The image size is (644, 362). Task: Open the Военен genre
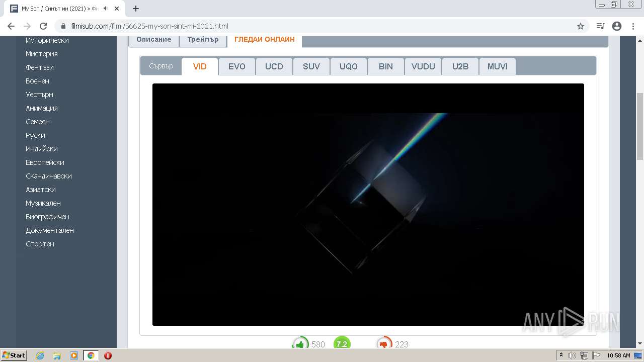tap(38, 81)
